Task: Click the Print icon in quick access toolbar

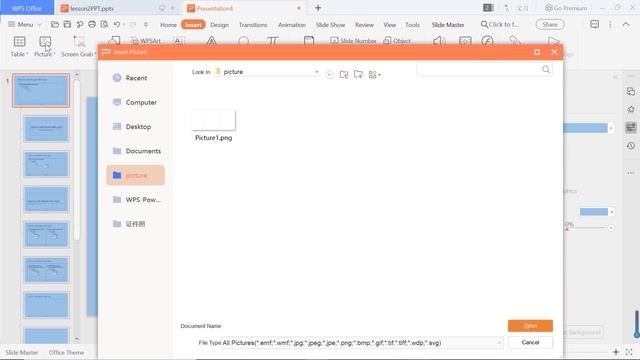Action: pyautogui.click(x=92, y=24)
